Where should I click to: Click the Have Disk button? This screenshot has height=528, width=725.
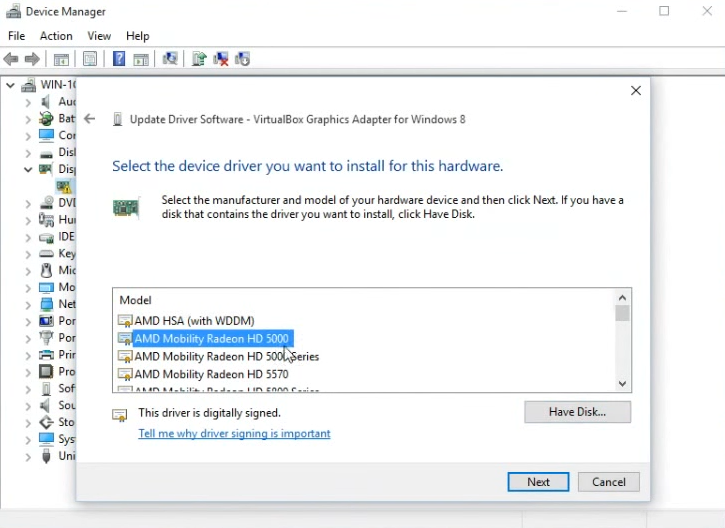tap(577, 412)
